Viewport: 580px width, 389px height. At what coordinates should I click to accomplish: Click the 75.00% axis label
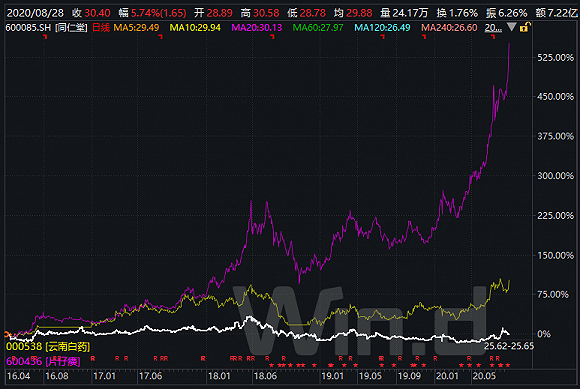point(553,295)
